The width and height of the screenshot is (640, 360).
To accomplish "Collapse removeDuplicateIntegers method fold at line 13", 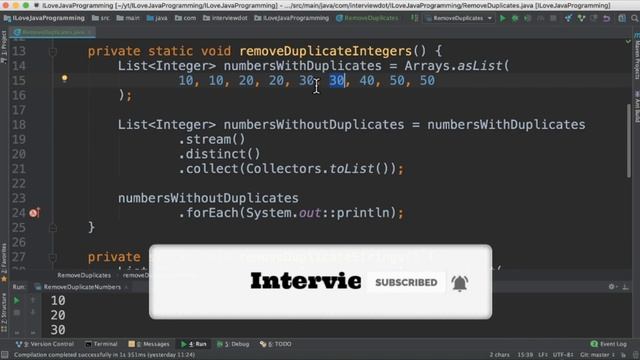I will click(x=53, y=51).
